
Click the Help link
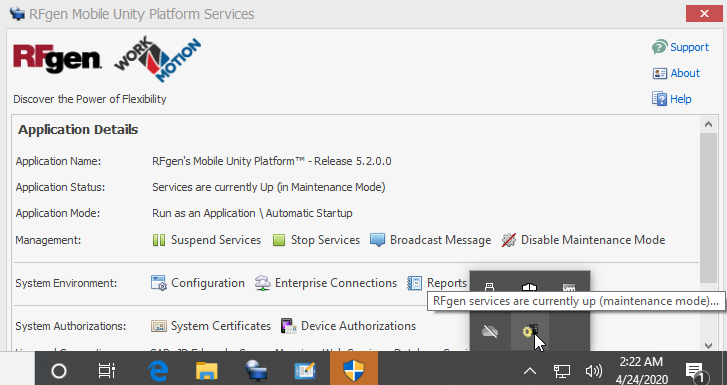tap(681, 99)
